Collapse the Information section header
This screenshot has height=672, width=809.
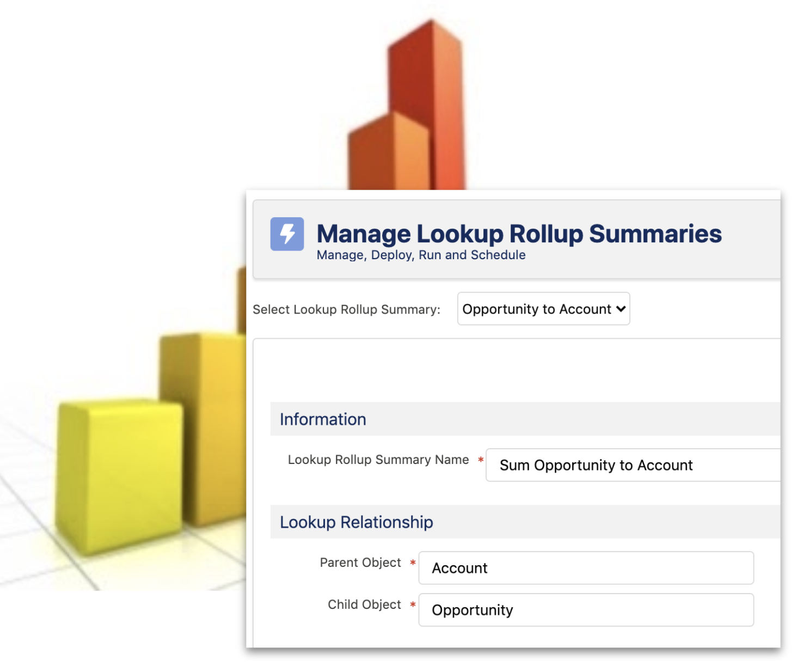coord(323,419)
